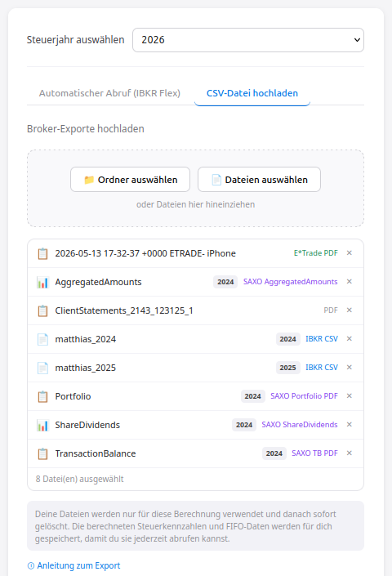392x576 pixels.
Task: Remove the AggregatedAmounts file
Action: point(350,282)
